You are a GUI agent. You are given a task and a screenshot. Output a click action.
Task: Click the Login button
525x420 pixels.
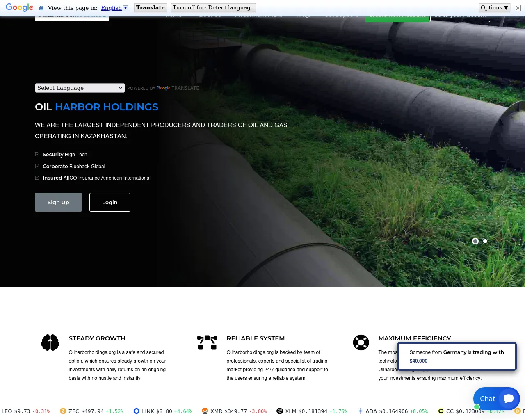point(110,202)
